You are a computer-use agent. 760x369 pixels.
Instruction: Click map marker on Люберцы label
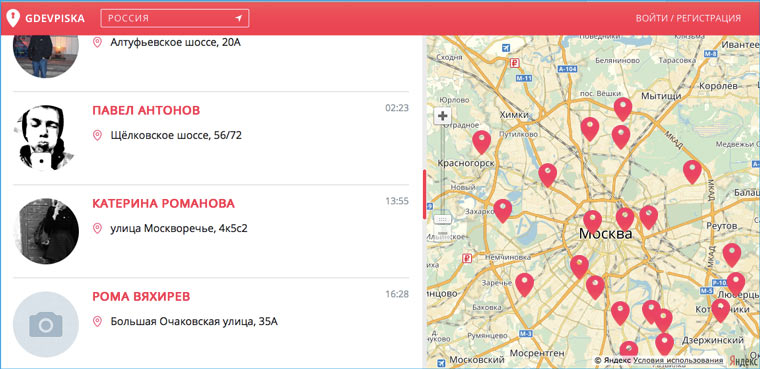[736, 284]
